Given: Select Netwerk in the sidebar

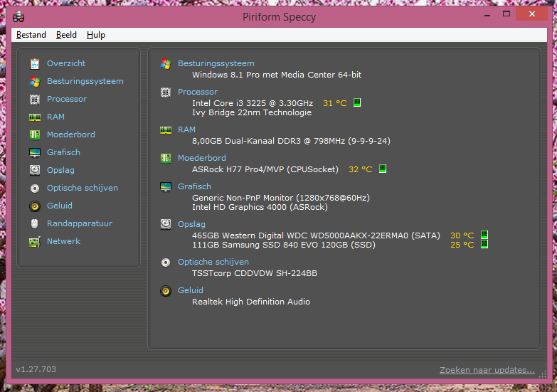Looking at the screenshot, I should point(63,241).
